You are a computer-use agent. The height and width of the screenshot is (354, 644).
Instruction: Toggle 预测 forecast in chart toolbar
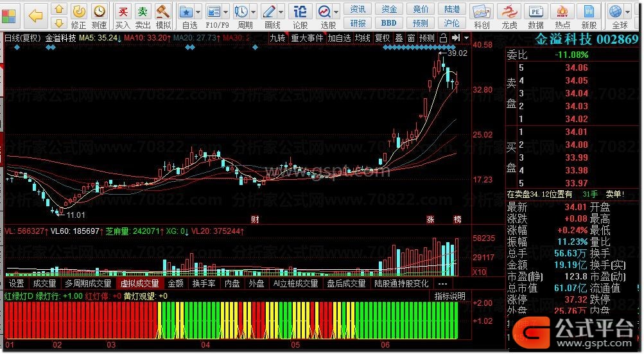(x=427, y=39)
